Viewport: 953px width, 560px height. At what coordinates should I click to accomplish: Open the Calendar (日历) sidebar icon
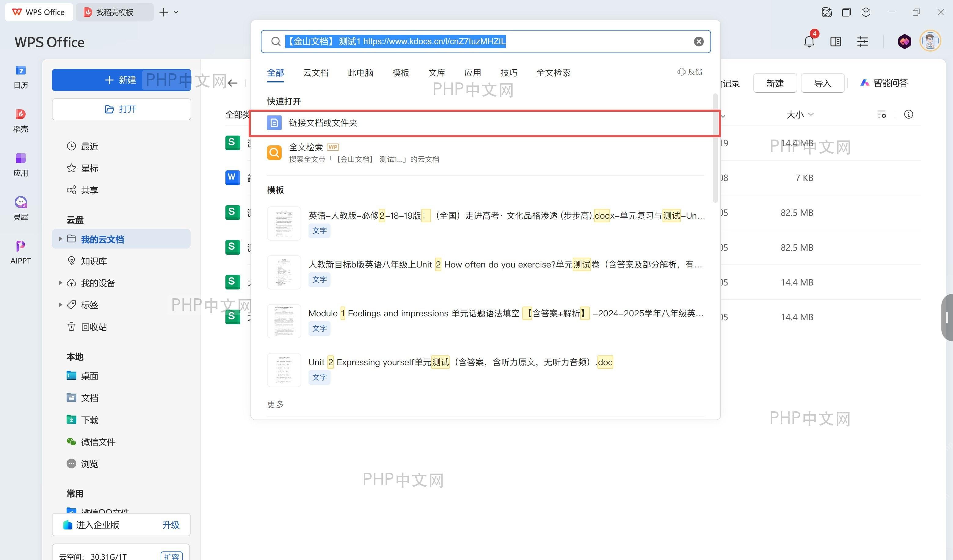tap(21, 77)
